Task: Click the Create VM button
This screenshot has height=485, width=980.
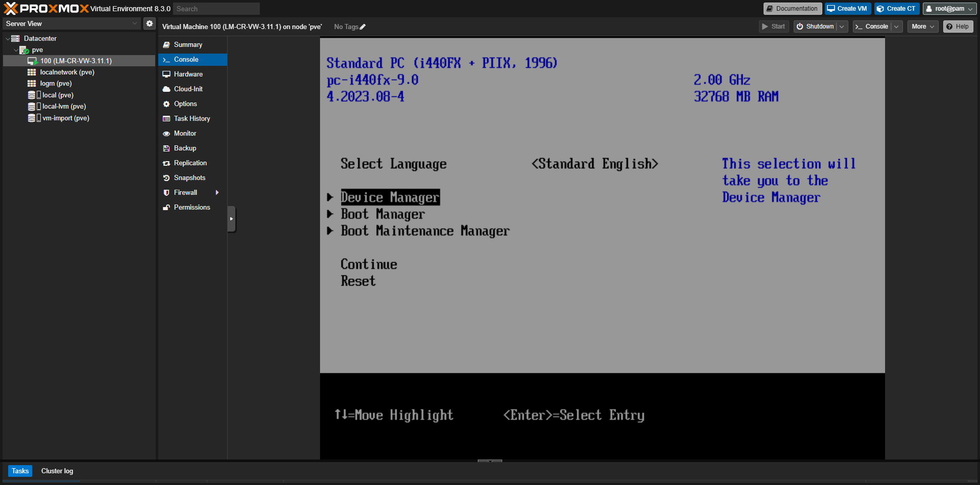Action: [847, 8]
